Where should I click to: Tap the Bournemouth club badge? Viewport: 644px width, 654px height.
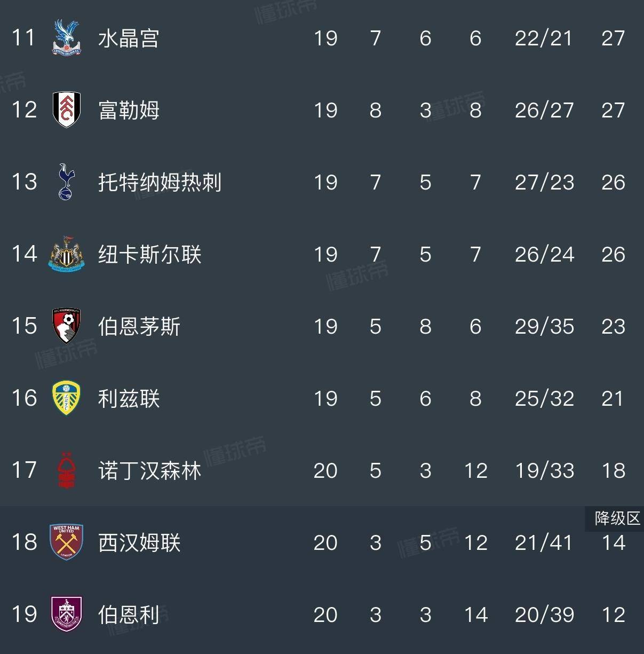click(66, 326)
